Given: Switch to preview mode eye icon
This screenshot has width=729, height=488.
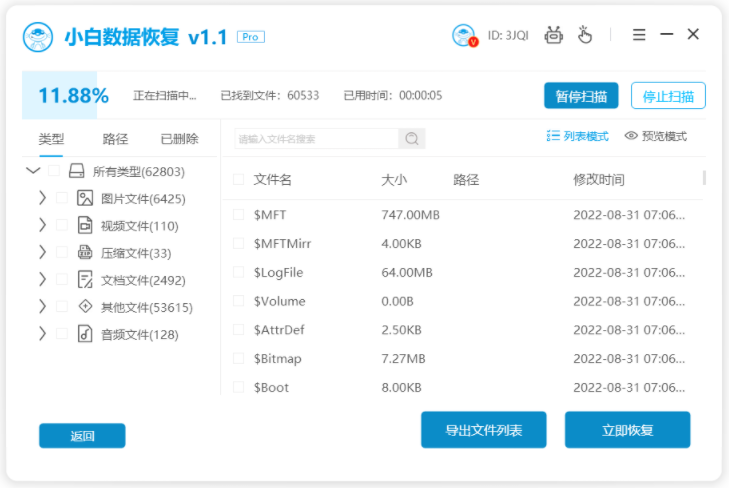Looking at the screenshot, I should point(631,136).
